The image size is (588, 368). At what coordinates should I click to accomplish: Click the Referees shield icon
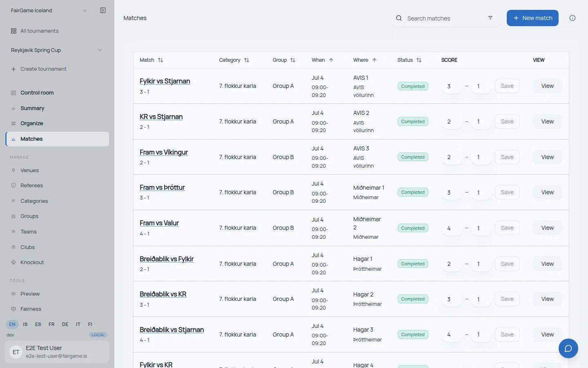(x=13, y=186)
